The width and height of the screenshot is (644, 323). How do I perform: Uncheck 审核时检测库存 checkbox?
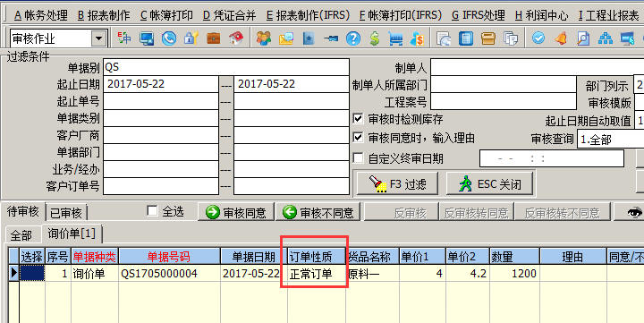(x=358, y=119)
